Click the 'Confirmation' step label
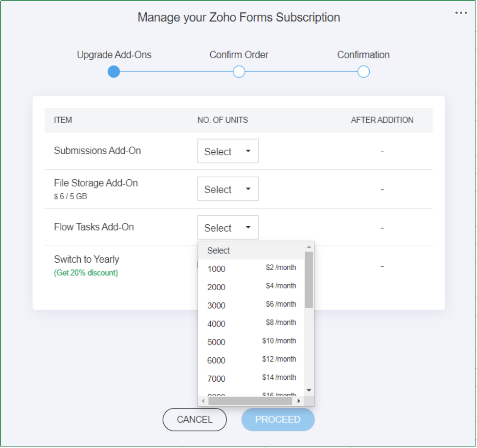Viewport: 477px width, 448px height. pyautogui.click(x=364, y=55)
